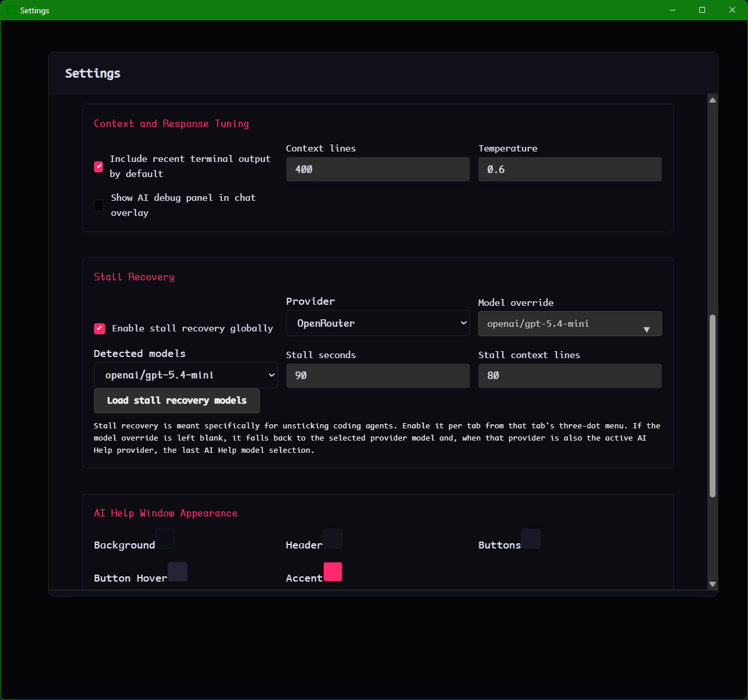Click the Stall context lines field

570,376
